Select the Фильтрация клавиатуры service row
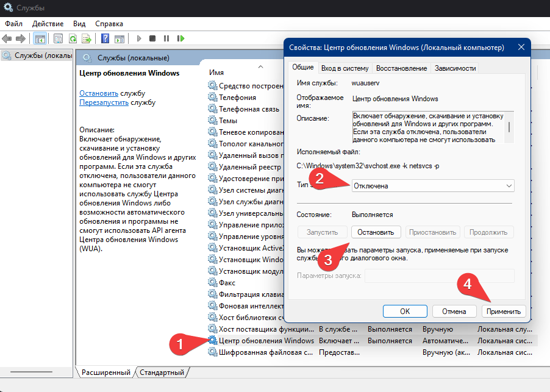The width and height of the screenshot is (550, 392). tap(245, 294)
